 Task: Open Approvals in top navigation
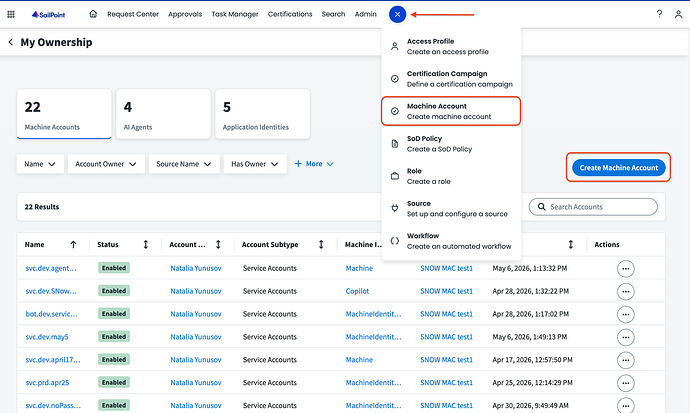(x=185, y=14)
